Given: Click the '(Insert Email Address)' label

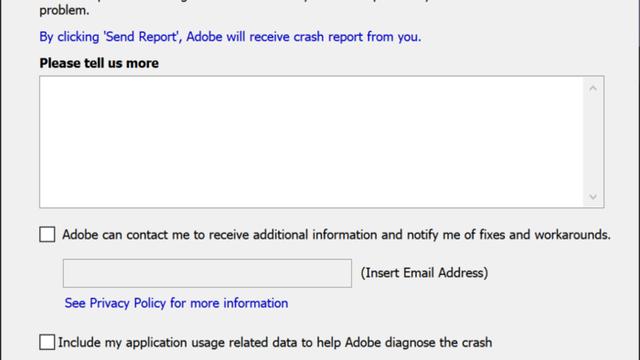Looking at the screenshot, I should coord(424,273).
